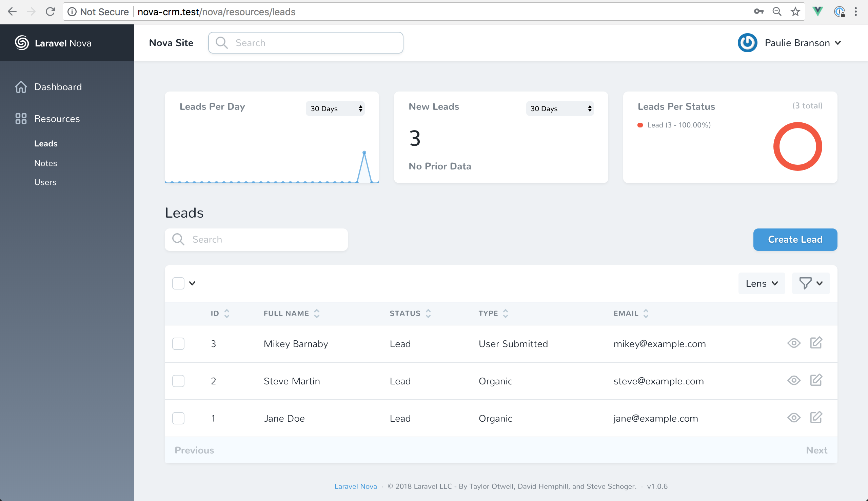The width and height of the screenshot is (868, 501).
Task: Expand the Lens dropdown
Action: tap(761, 283)
